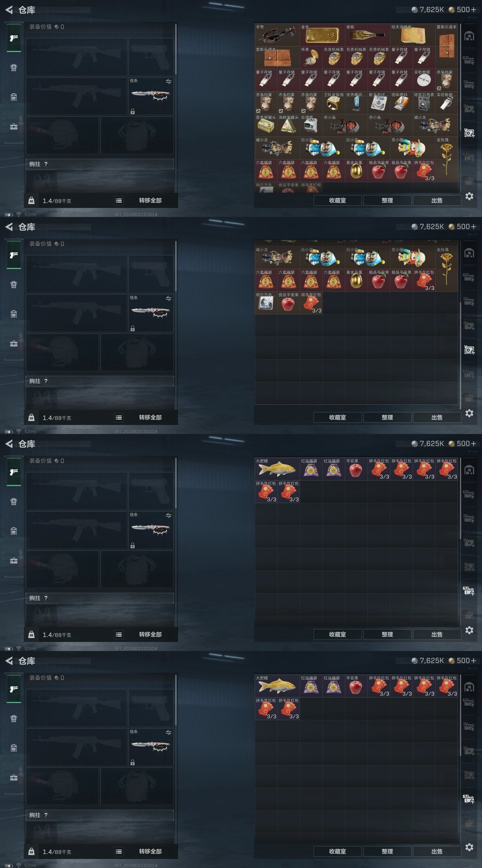Pick the 金条 gold bar item
The image size is (482, 868).
pos(322,35)
